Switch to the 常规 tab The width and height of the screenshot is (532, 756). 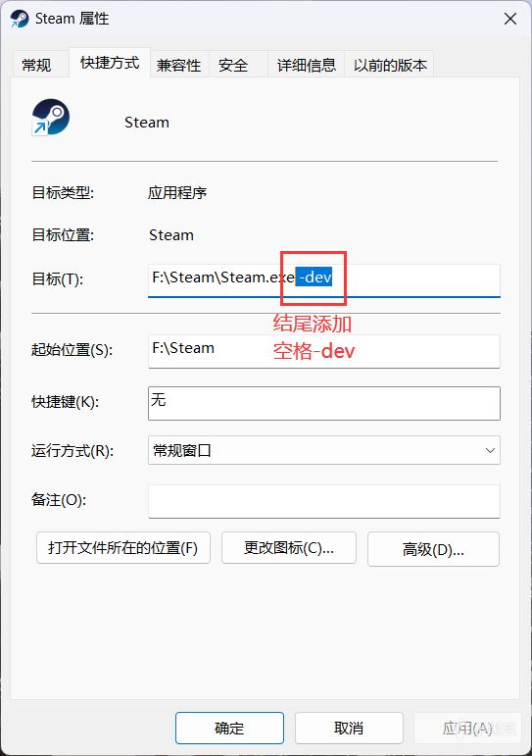tap(36, 65)
